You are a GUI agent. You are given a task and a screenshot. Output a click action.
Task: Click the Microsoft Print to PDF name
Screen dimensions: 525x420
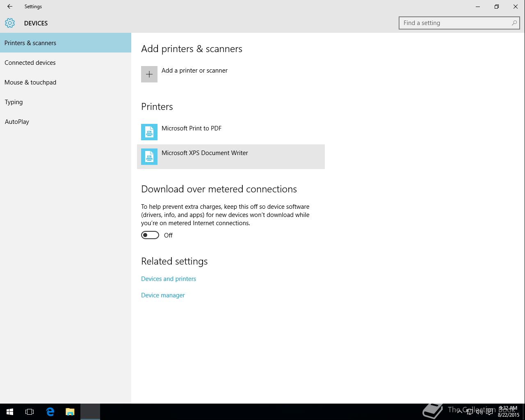pos(192,128)
